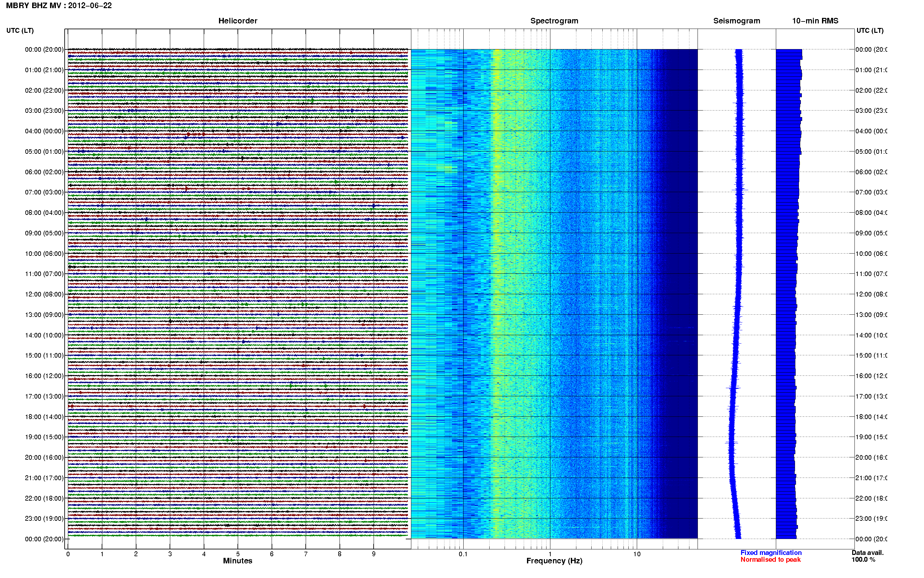
Task: Click the '0.1' frequency tick label
Action: (x=463, y=554)
